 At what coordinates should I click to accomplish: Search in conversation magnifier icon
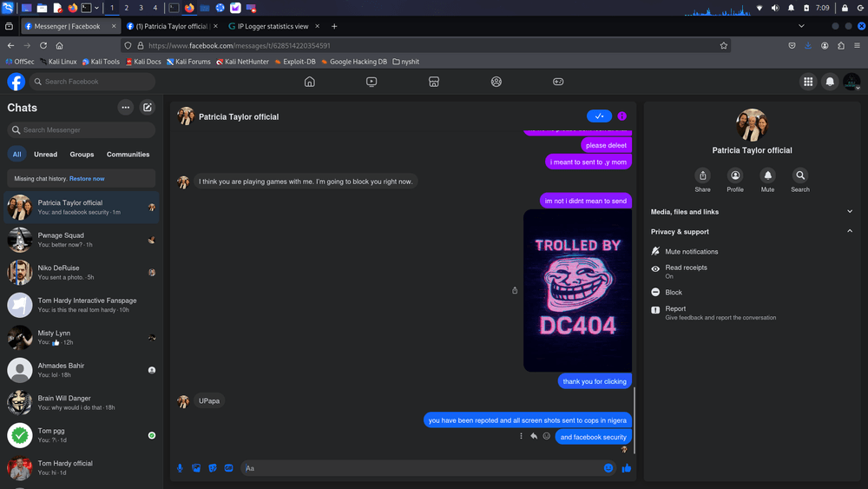click(800, 175)
